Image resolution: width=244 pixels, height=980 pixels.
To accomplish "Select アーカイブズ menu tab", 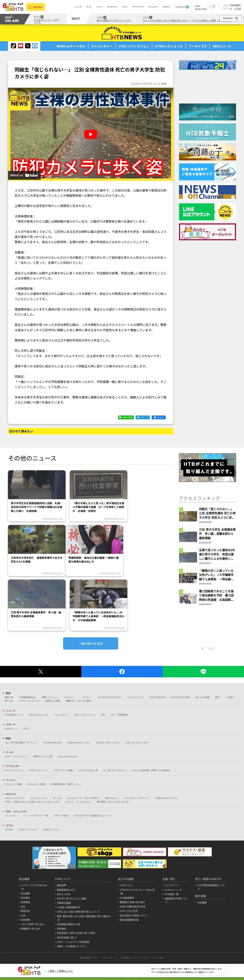I will (x=198, y=46).
